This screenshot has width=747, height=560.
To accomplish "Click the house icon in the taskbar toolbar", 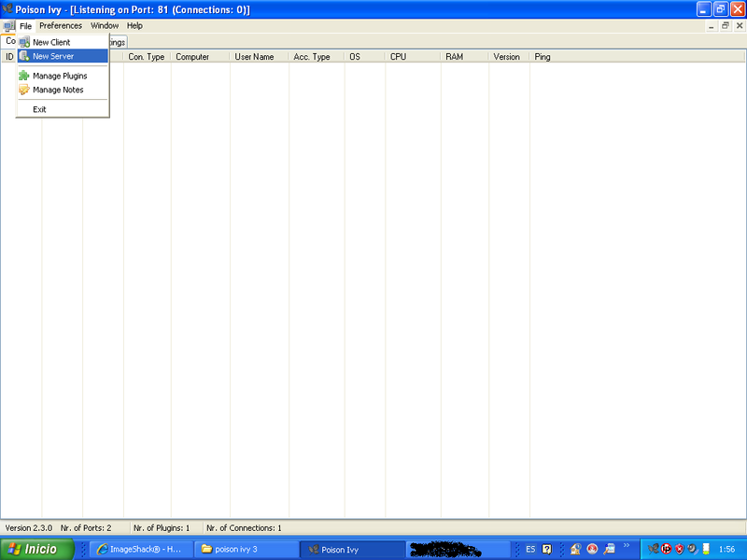I will point(575,549).
